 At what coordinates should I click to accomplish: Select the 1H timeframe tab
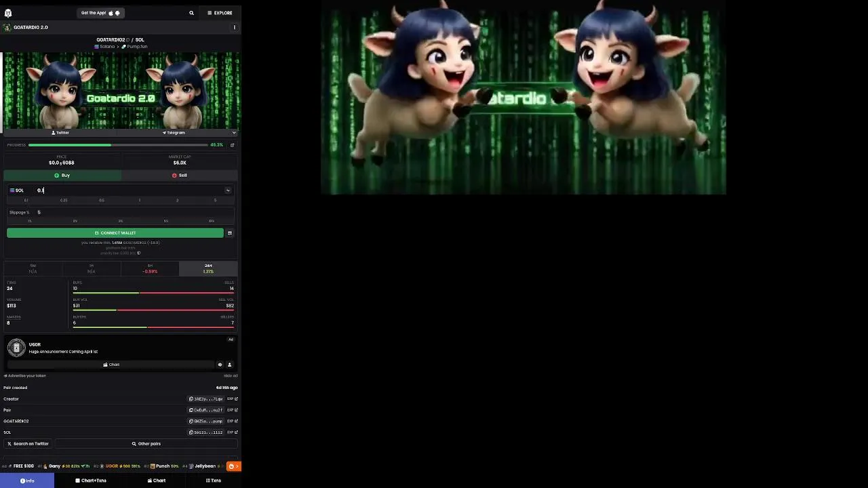click(x=91, y=268)
